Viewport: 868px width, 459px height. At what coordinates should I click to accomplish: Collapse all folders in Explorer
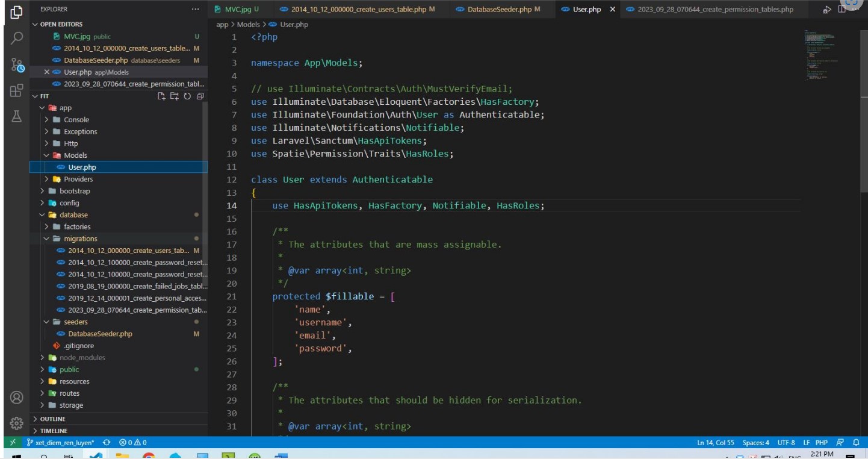pyautogui.click(x=200, y=96)
